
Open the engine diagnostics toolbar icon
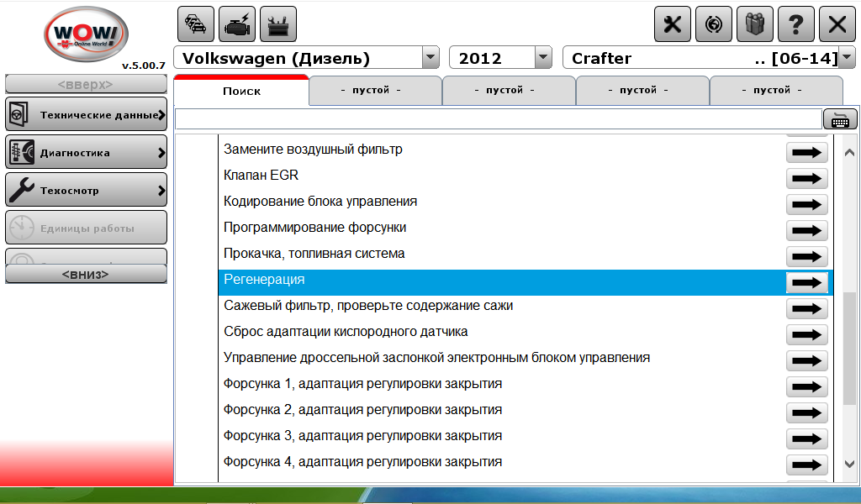(237, 24)
